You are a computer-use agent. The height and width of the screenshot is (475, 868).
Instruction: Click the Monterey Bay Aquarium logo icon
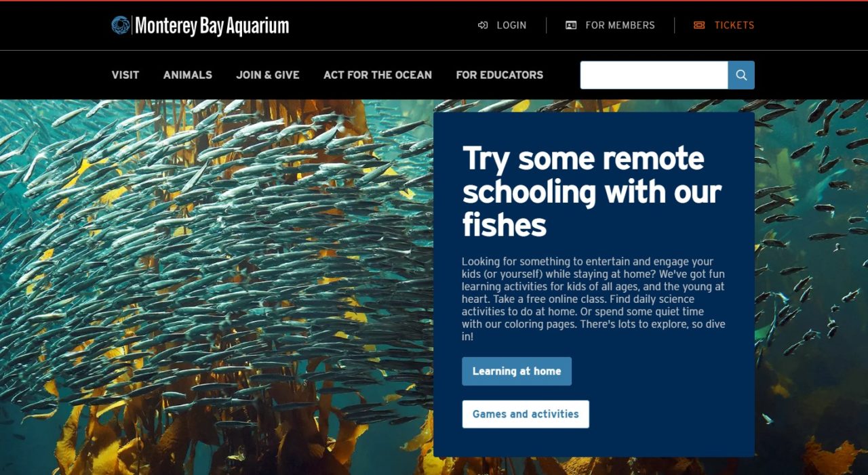(x=121, y=25)
